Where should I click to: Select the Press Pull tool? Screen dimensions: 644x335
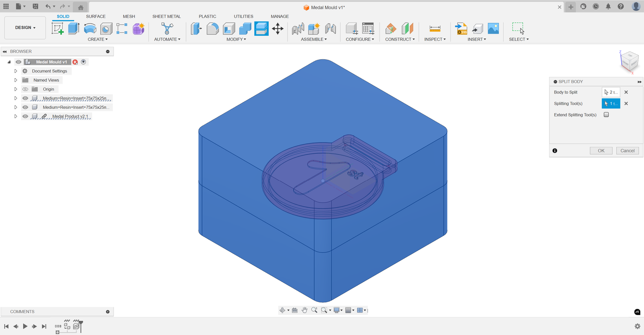pyautogui.click(x=196, y=29)
